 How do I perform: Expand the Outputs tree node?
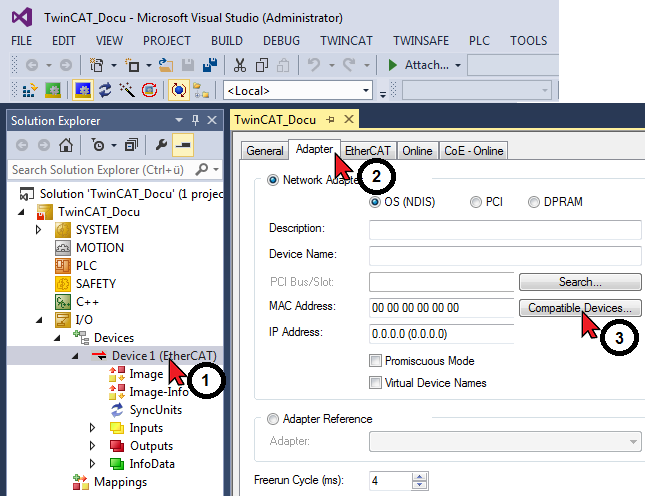[x=93, y=446]
